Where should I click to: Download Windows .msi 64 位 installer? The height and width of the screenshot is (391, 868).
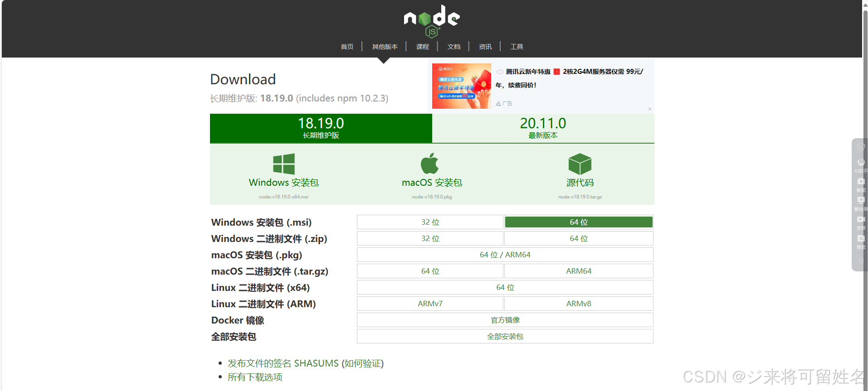coord(579,222)
